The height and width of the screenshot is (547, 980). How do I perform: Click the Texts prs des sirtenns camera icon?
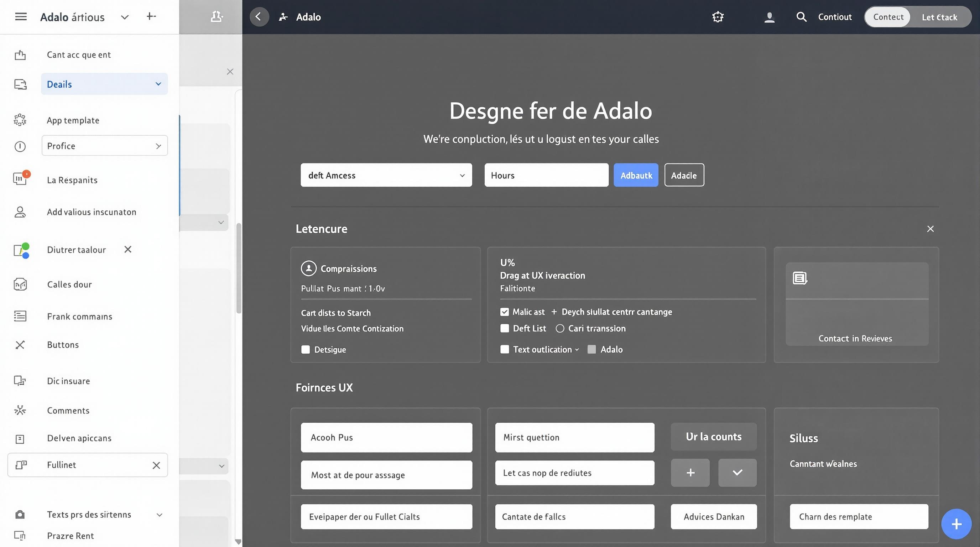click(20, 515)
